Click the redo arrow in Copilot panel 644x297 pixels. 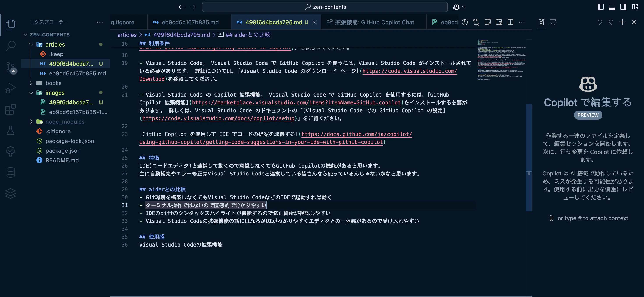tap(611, 22)
